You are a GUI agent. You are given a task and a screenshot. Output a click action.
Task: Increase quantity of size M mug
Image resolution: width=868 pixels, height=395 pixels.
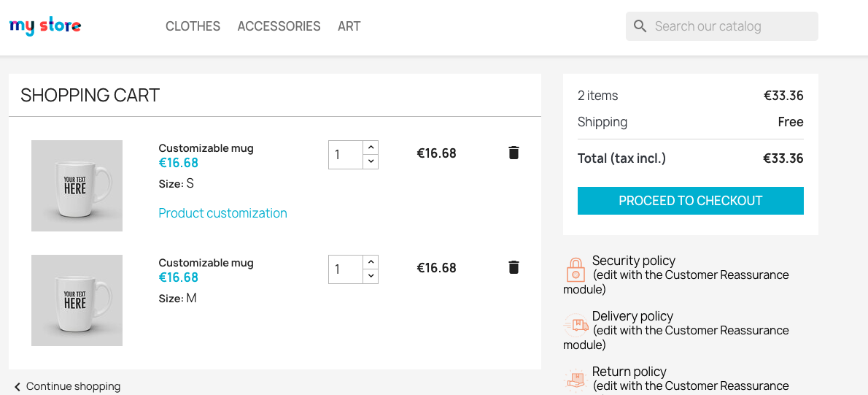[x=371, y=262]
